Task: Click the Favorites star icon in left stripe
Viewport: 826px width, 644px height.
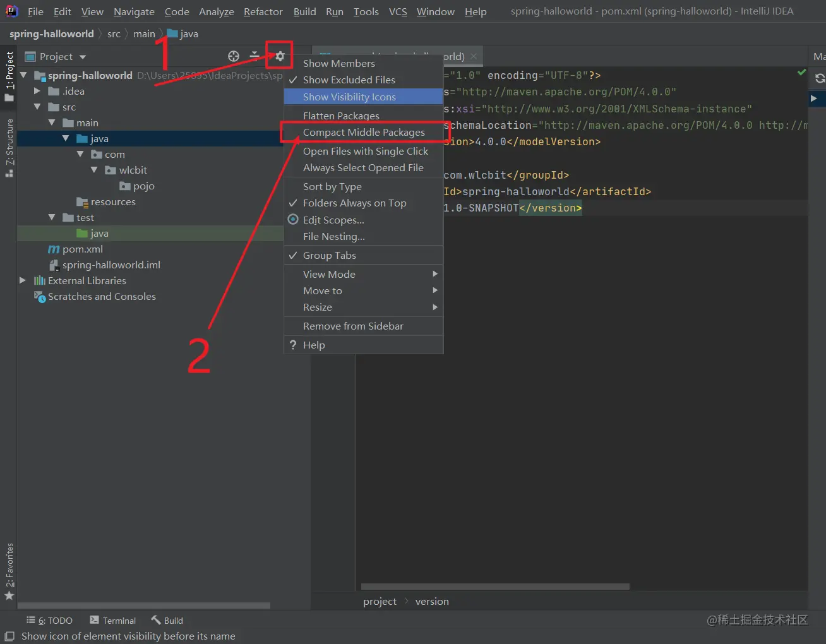Action: tap(9, 595)
